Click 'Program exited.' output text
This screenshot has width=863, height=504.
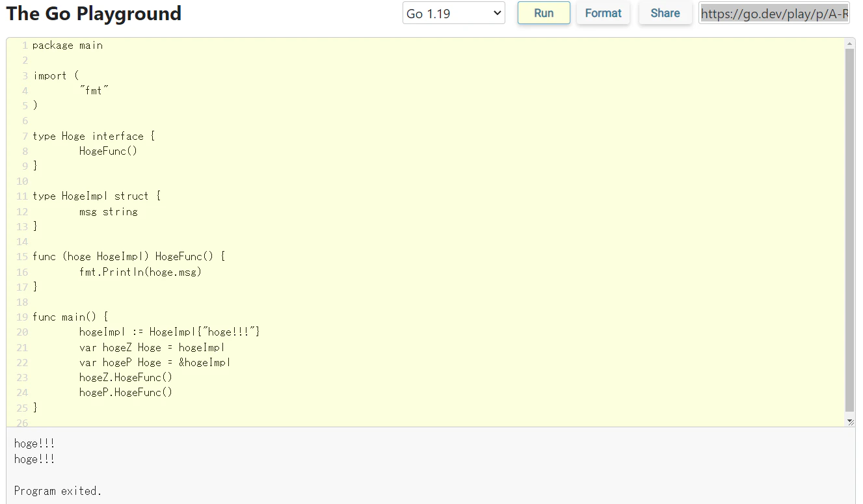[58, 491]
